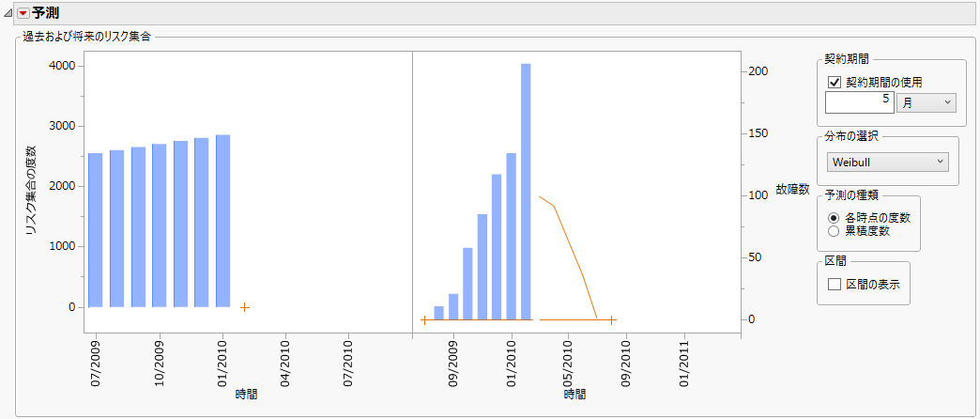Click the 2000 tick label on left axis
The height and width of the screenshot is (419, 980).
point(63,186)
